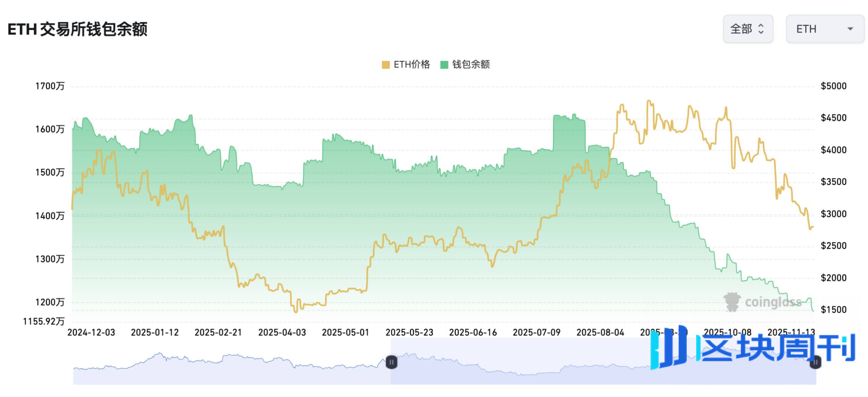The height and width of the screenshot is (397, 868).
Task: Click the ETH dropdown caret arrow
Action: (850, 29)
